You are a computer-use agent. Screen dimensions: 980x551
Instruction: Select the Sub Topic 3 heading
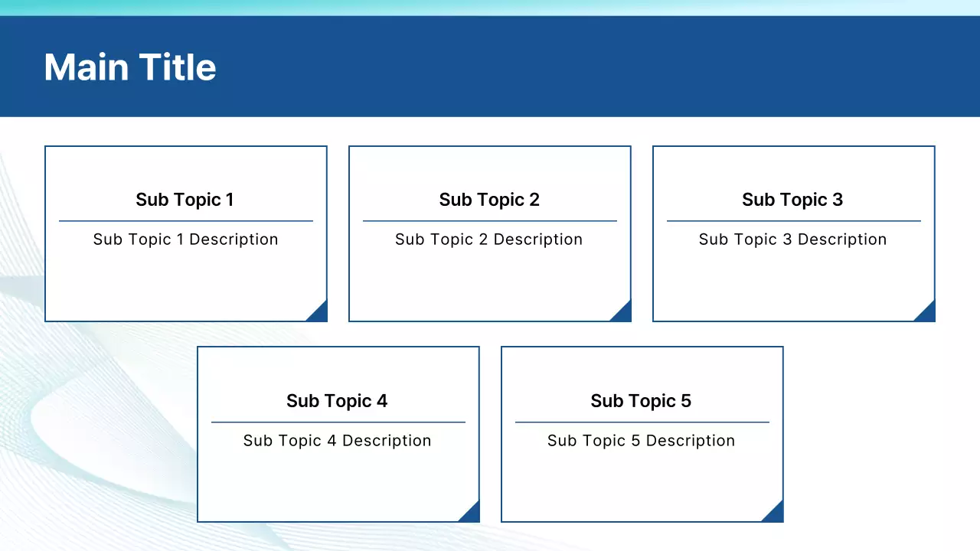pos(792,200)
